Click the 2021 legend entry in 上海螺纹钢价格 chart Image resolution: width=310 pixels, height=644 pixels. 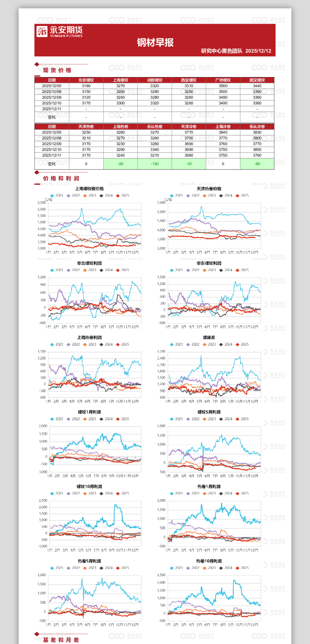click(57, 195)
